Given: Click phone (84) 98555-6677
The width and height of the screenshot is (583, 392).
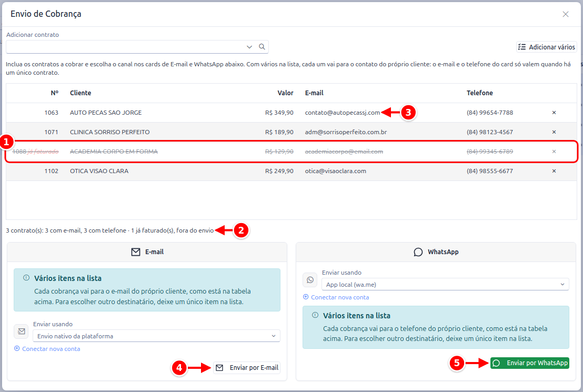Looking at the screenshot, I should click(x=490, y=171).
